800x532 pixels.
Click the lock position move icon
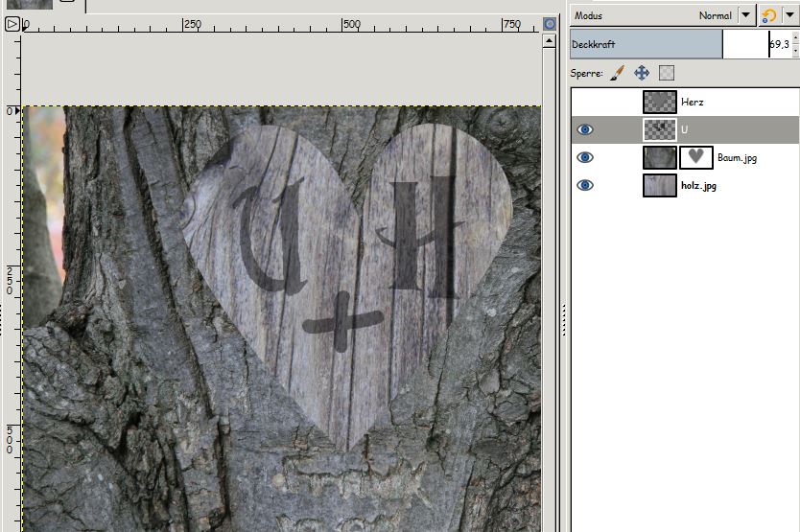point(642,73)
